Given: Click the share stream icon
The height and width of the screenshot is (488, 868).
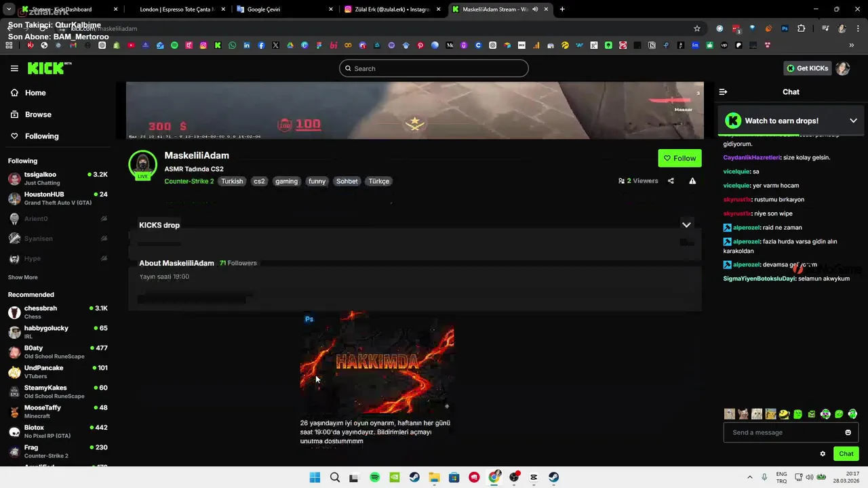Looking at the screenshot, I should [x=671, y=181].
